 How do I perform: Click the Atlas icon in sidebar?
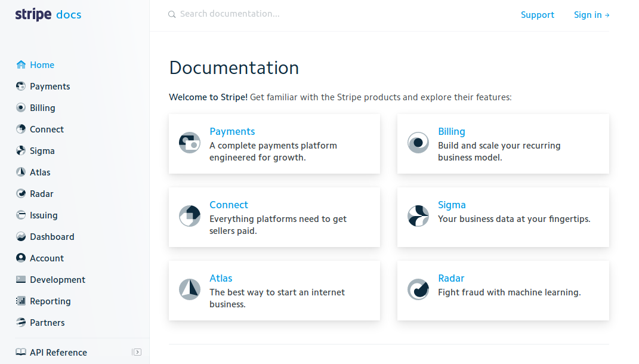pos(21,172)
